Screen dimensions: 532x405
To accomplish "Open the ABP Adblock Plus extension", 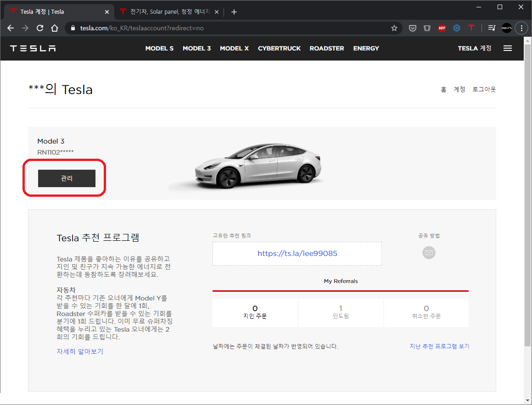I will coord(442,28).
